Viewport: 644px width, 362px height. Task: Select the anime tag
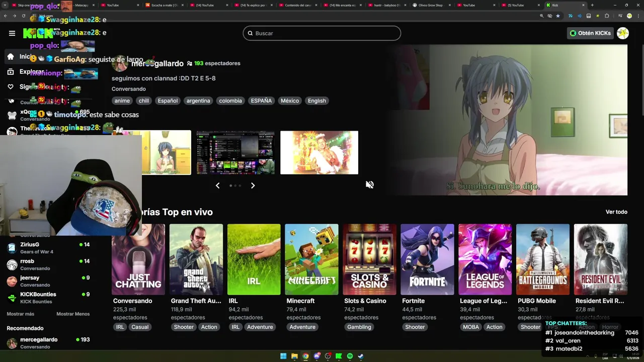point(122,101)
